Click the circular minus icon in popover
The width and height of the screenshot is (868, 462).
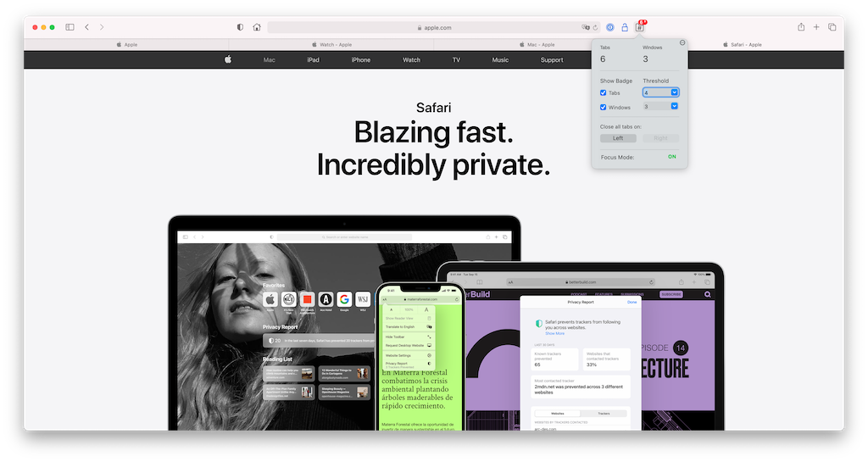682,42
